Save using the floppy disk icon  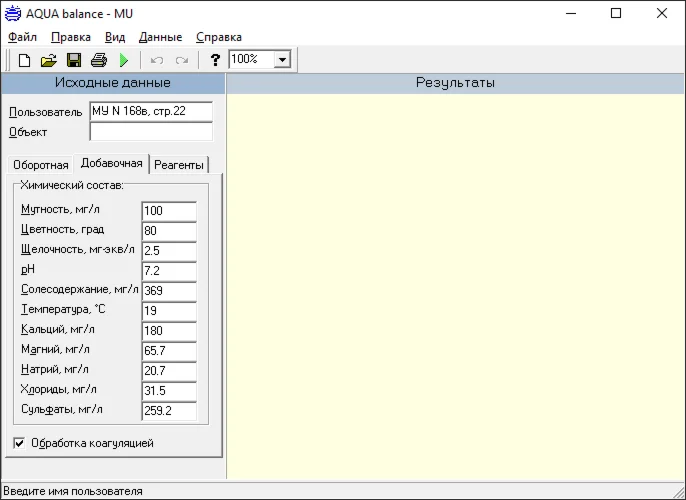73,60
